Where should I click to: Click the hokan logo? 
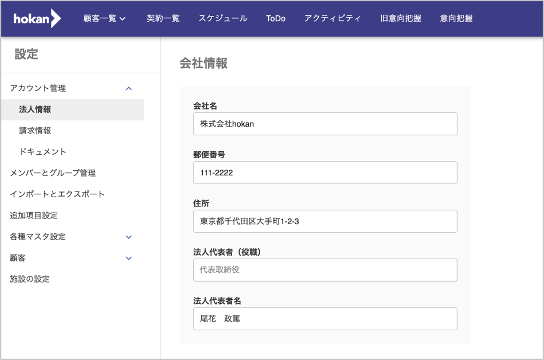pos(37,18)
